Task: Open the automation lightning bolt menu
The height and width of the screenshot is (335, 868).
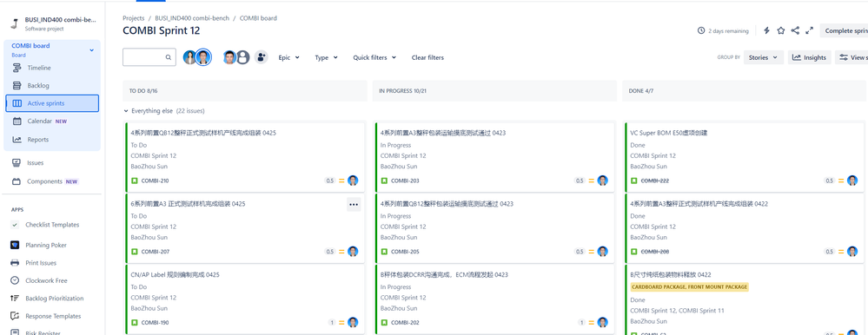Action: pyautogui.click(x=766, y=31)
